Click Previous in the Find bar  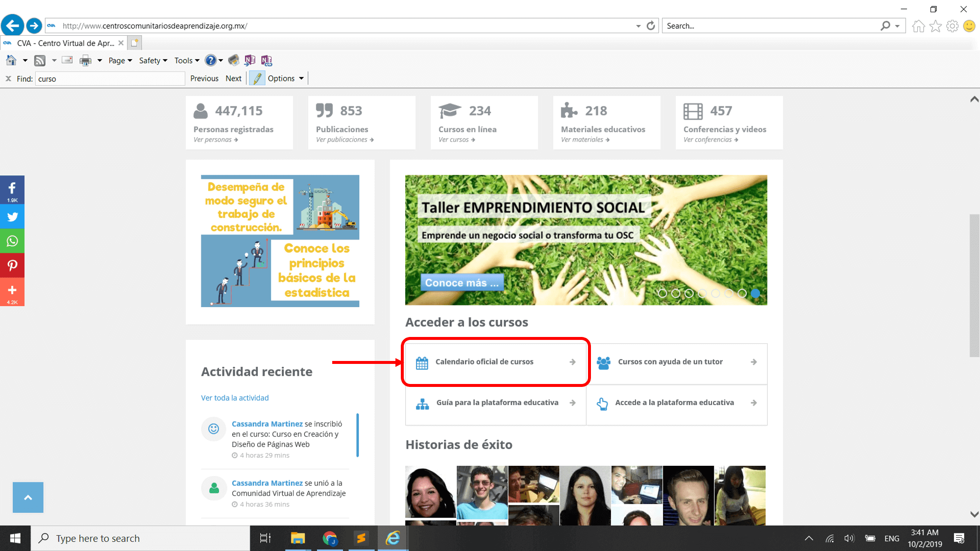(204, 78)
